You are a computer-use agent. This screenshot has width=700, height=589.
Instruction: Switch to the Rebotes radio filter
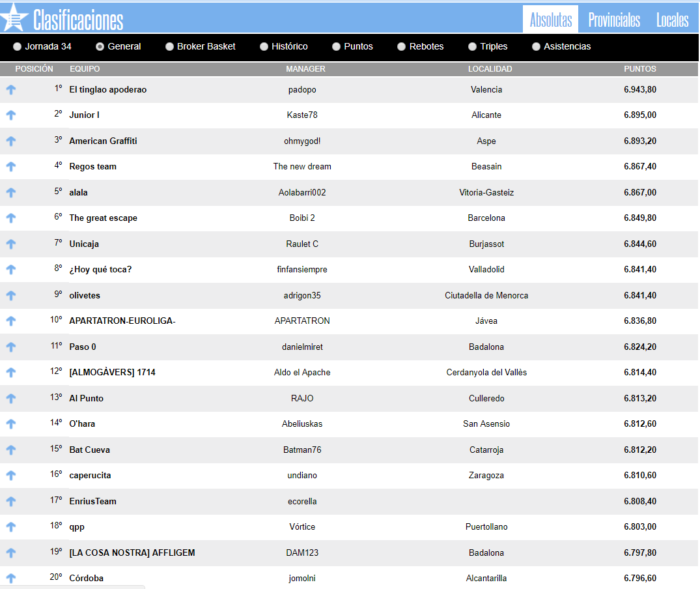401,47
